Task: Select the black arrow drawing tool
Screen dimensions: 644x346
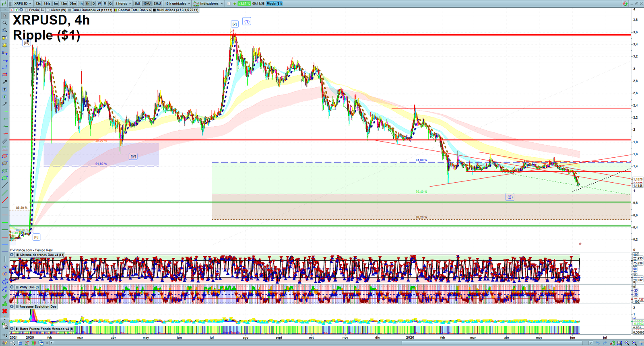Action: click(4, 82)
